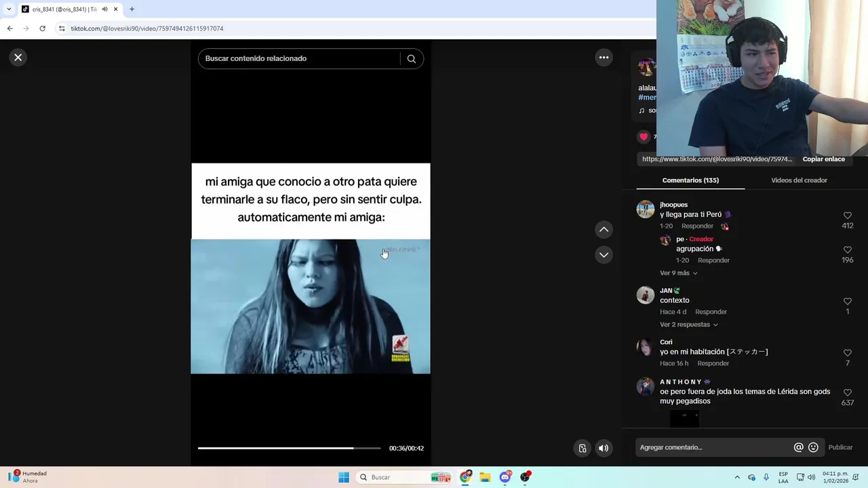Insert mention with the @ icon
868x488 pixels.
coord(798,447)
